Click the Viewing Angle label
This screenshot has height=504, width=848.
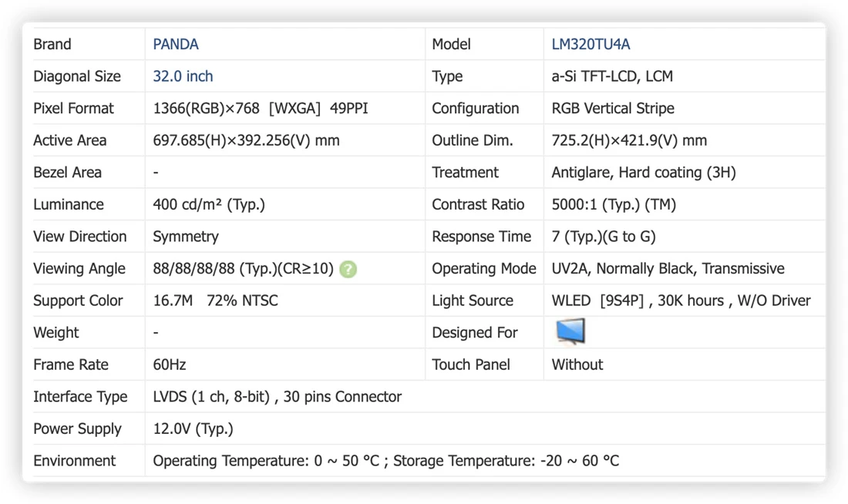(x=79, y=269)
